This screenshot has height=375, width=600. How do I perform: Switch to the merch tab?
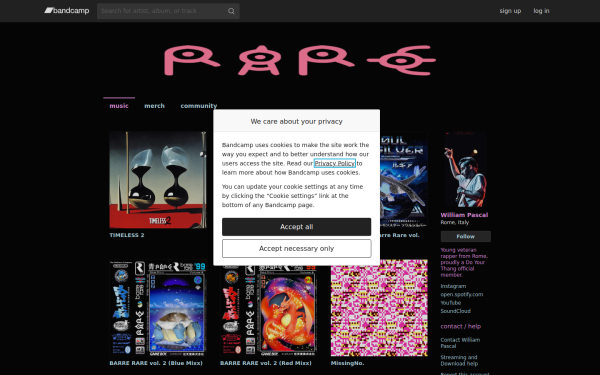(x=154, y=106)
